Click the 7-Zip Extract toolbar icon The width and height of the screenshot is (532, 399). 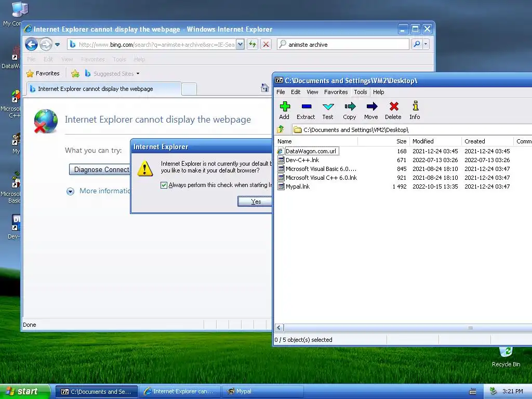pyautogui.click(x=305, y=110)
